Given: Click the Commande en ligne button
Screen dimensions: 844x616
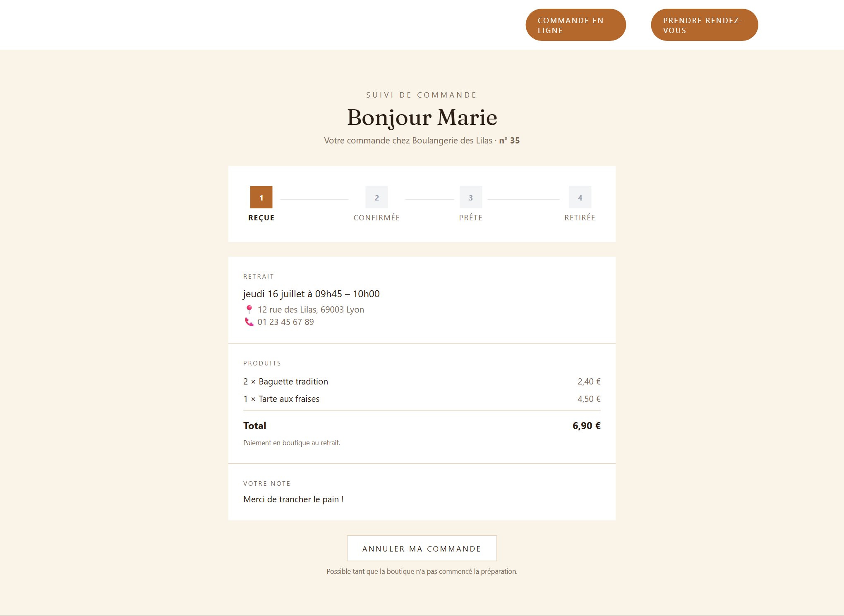Looking at the screenshot, I should pyautogui.click(x=575, y=25).
